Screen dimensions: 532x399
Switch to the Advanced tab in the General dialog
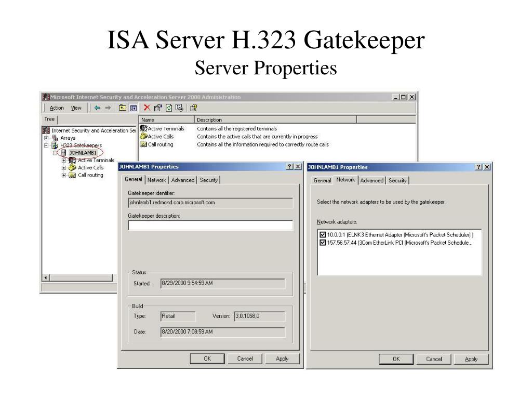click(182, 180)
